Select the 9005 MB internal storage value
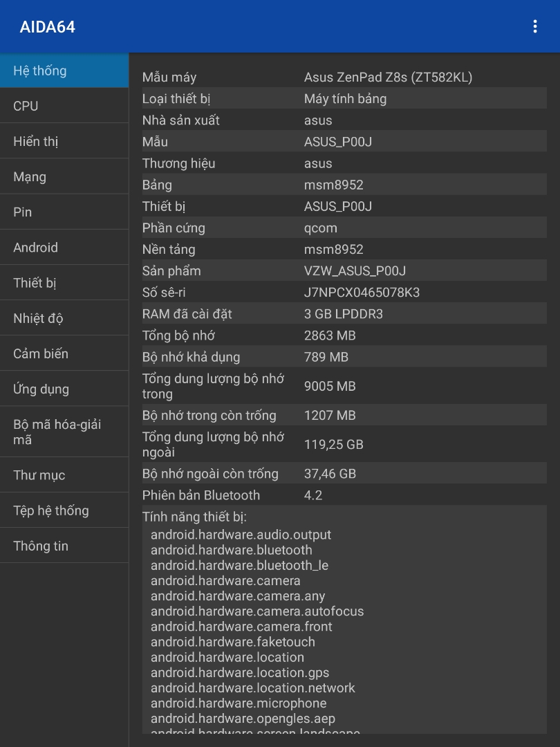 tap(330, 386)
